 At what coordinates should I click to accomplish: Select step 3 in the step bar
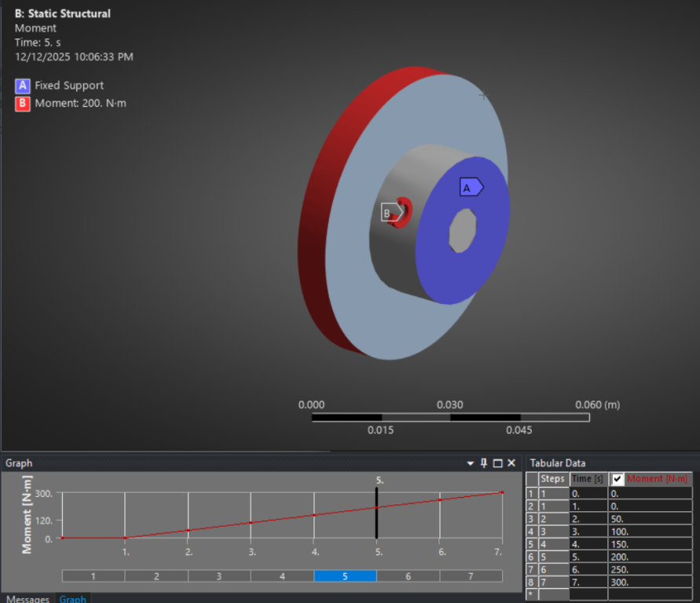[219, 576]
